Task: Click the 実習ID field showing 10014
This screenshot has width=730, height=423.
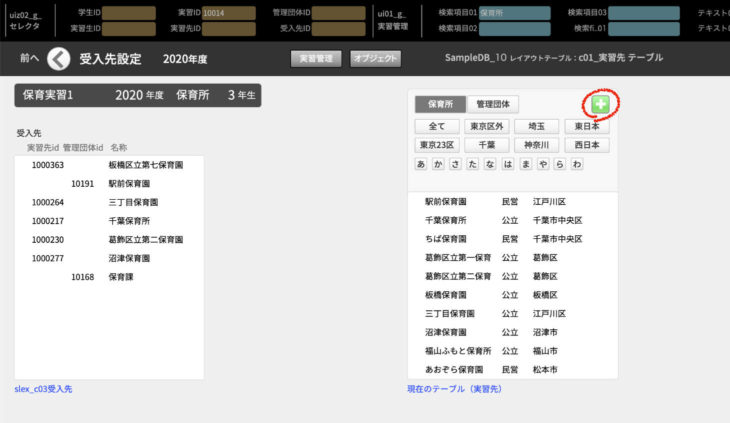Action: point(228,13)
